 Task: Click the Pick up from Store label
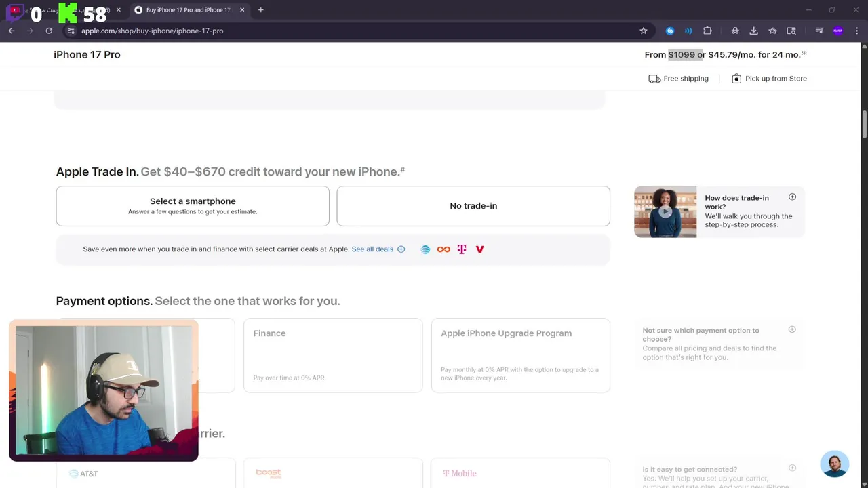[x=776, y=79]
